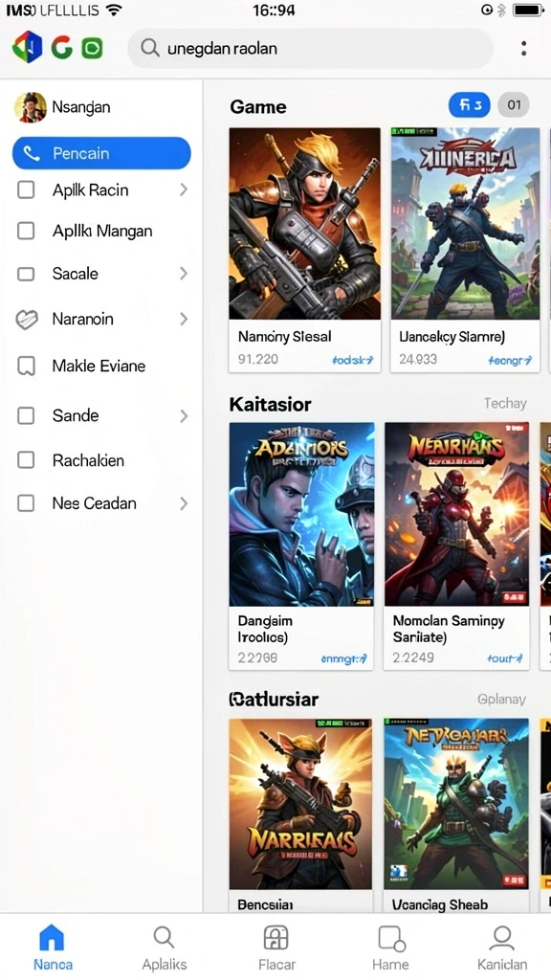The image size is (551, 980).
Task: Select the blue Game view toggle pill
Action: pos(469,105)
